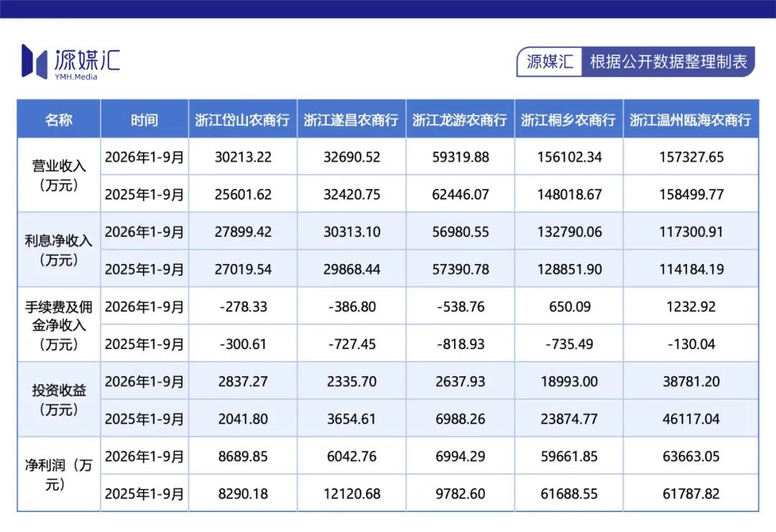Pick the 30313.10 cell
The image size is (776, 532).
pos(352,232)
